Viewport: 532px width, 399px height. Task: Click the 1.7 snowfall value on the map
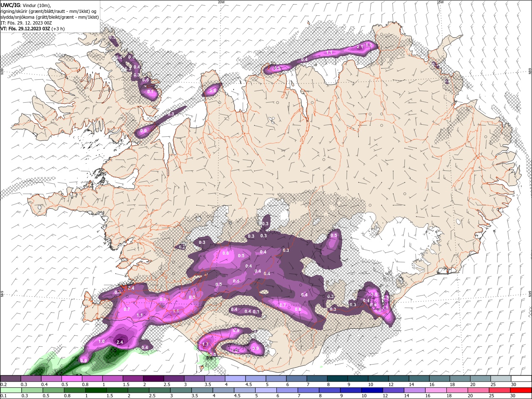tap(205, 345)
